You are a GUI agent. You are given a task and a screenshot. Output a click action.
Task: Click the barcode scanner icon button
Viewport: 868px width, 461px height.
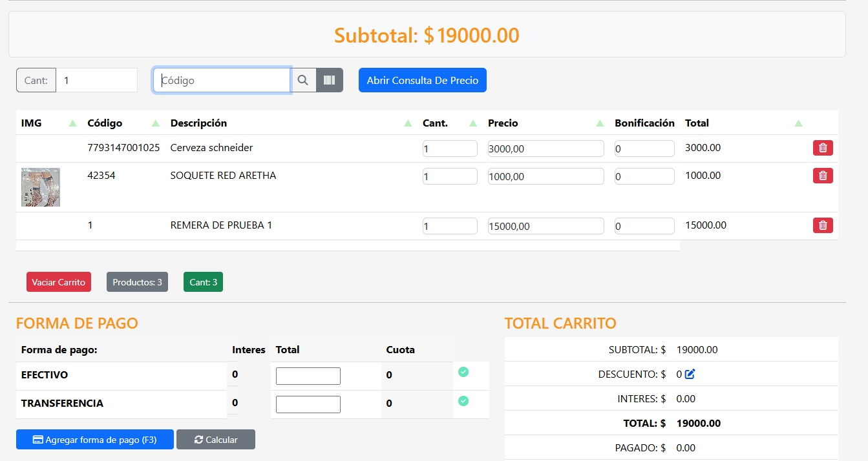[330, 80]
